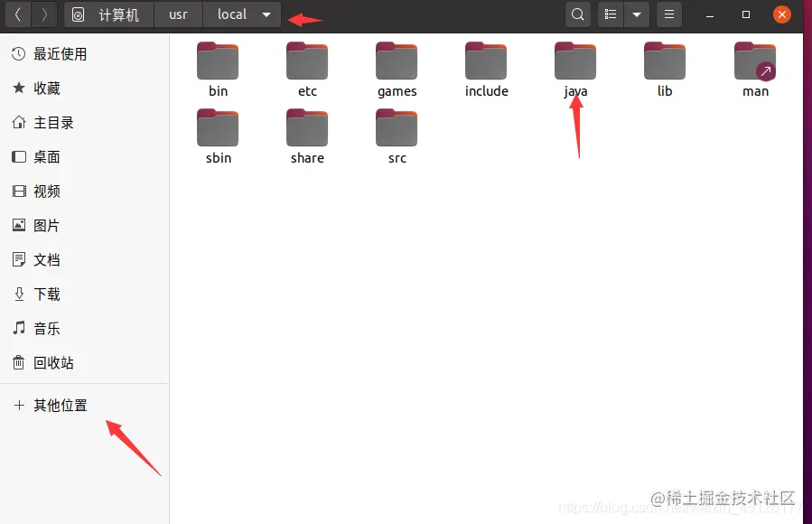This screenshot has height=524, width=812.
Task: Open 音乐 music in the sidebar
Action: point(84,328)
